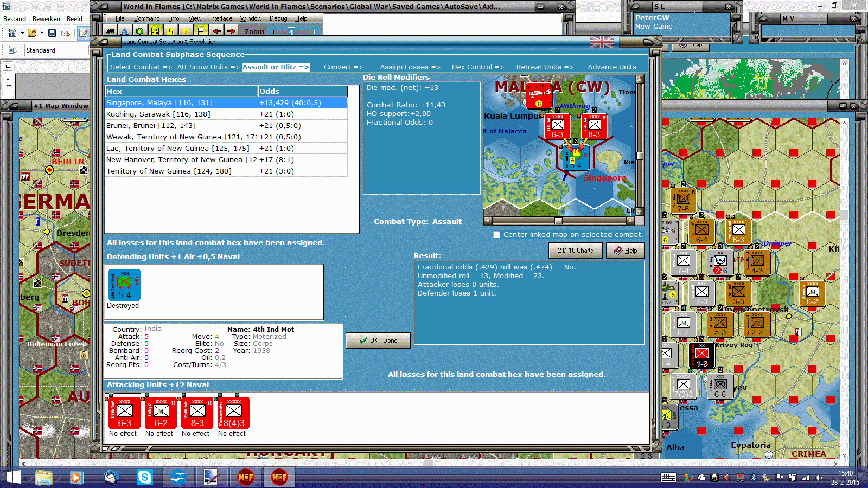This screenshot has height=488, width=868.
Task: Open the new document dropdown arrow
Action: coord(22,33)
